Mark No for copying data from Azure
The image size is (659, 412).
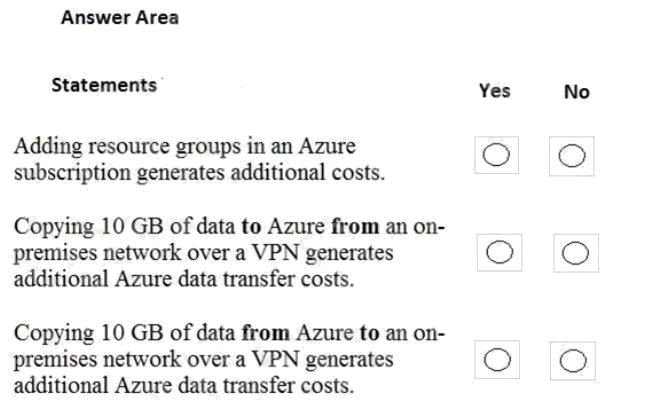point(574,360)
